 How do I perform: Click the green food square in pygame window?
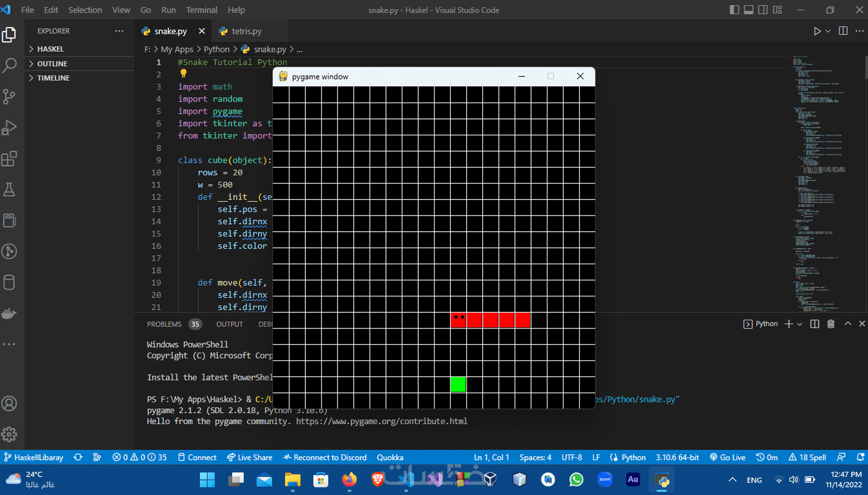[x=458, y=384]
